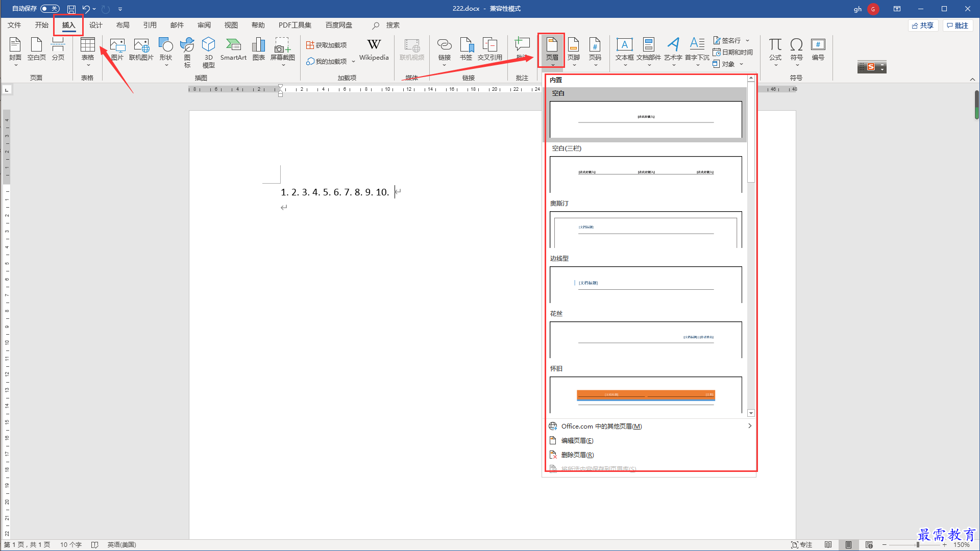Switch to the 布局 ribbon tab
The height and width of the screenshot is (551, 980).
(x=122, y=25)
